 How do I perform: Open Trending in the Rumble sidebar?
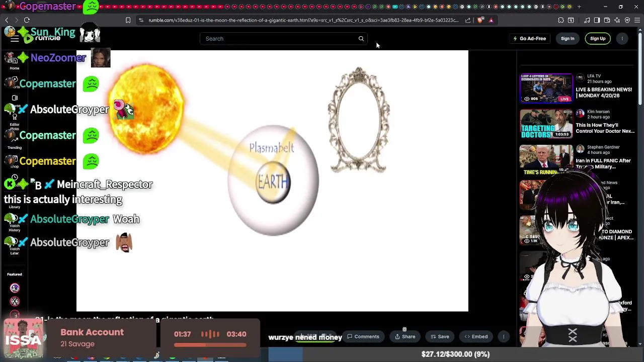(x=15, y=142)
